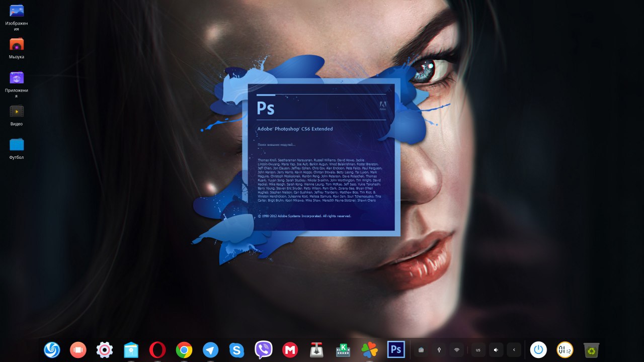The height and width of the screenshot is (362, 644).
Task: Launch Opera browser from the dock
Action: click(x=157, y=349)
